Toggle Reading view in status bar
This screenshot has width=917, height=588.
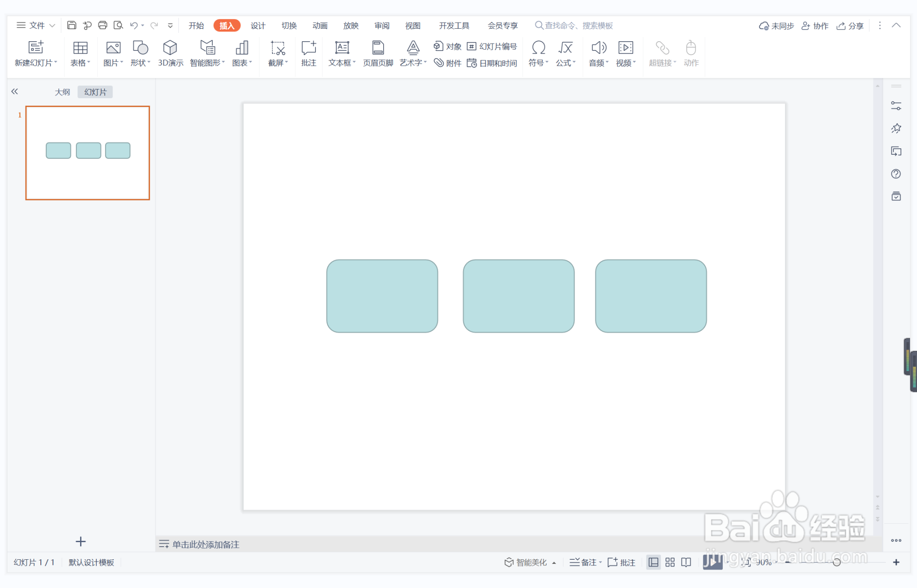686,562
